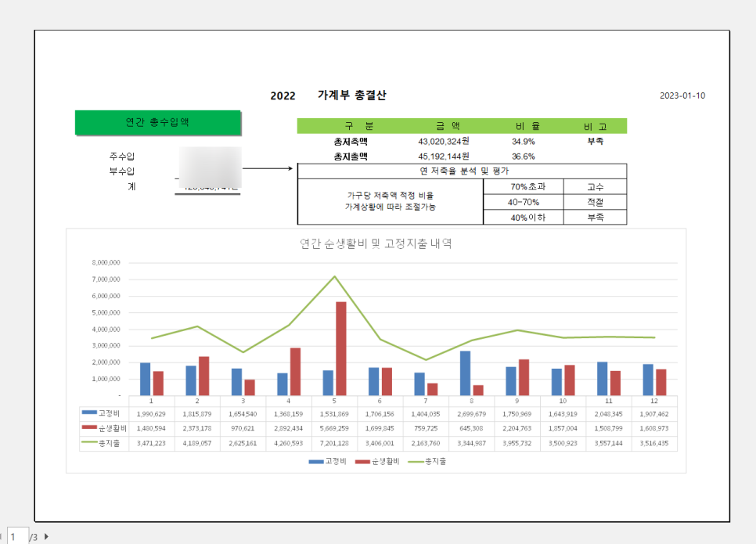Click data value '1,706,156'
The height and width of the screenshot is (544, 756).
380,414
